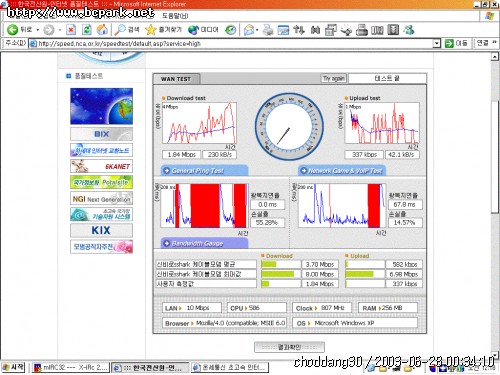The image size is (500, 375).
Task: Click the page scrollbar down arrow
Action: coord(495,355)
